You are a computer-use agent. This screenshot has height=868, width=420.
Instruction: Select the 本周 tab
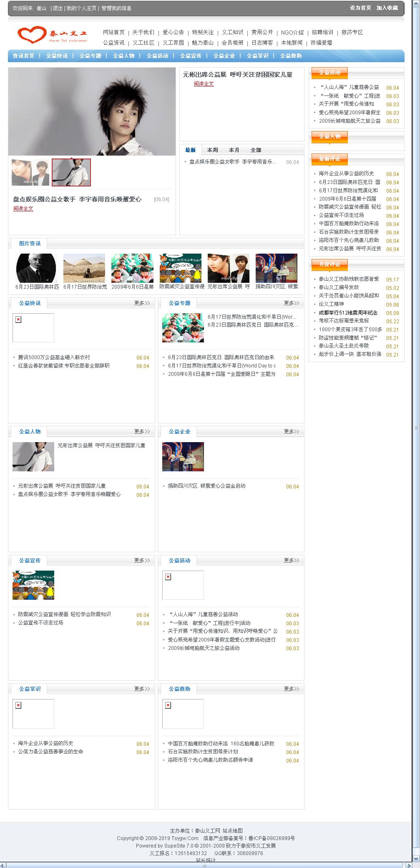click(212, 150)
